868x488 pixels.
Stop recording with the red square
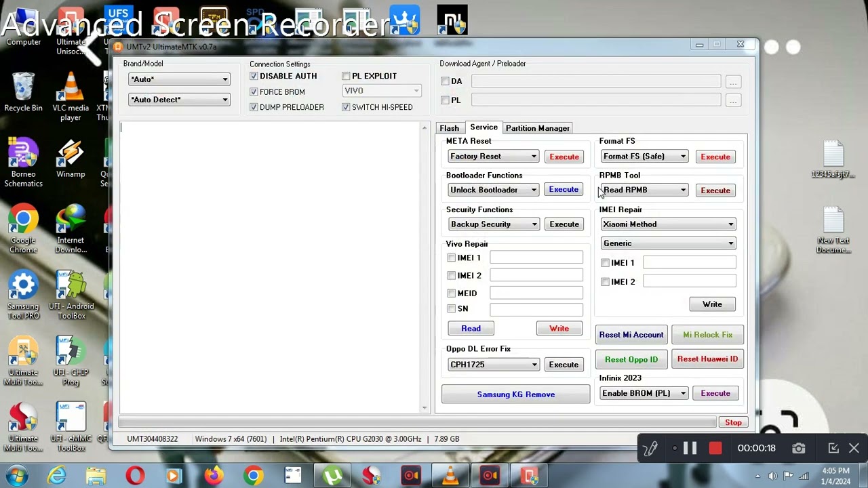pyautogui.click(x=715, y=448)
